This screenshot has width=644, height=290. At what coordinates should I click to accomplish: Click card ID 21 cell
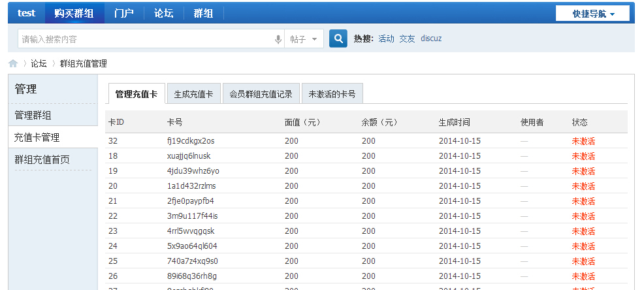[x=113, y=201]
